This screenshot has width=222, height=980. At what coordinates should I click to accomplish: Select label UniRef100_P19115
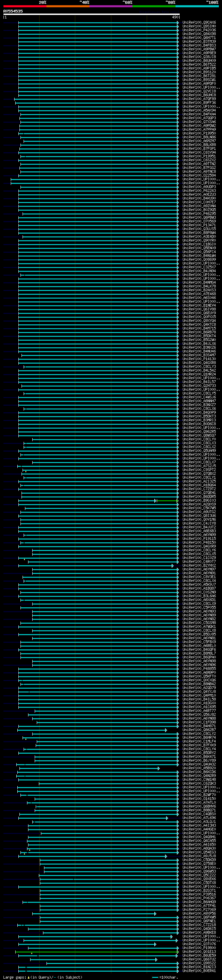[199, 539]
